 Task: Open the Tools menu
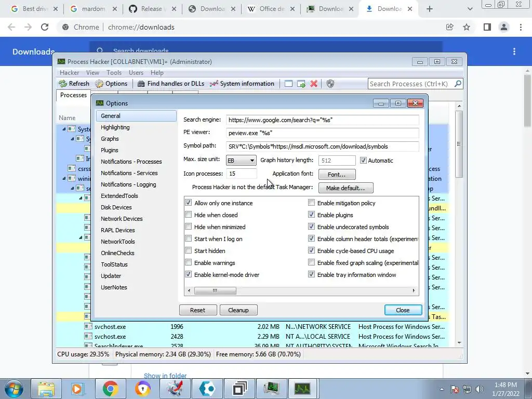click(114, 73)
